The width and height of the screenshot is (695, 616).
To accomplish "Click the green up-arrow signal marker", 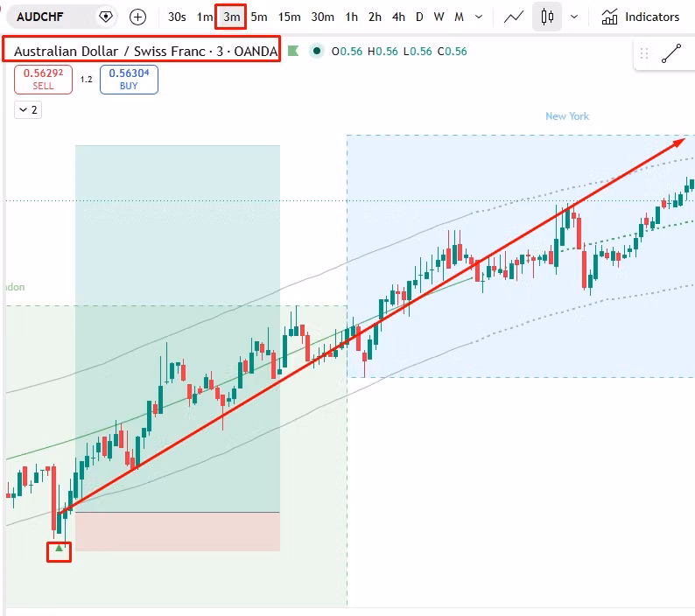I will [59, 549].
